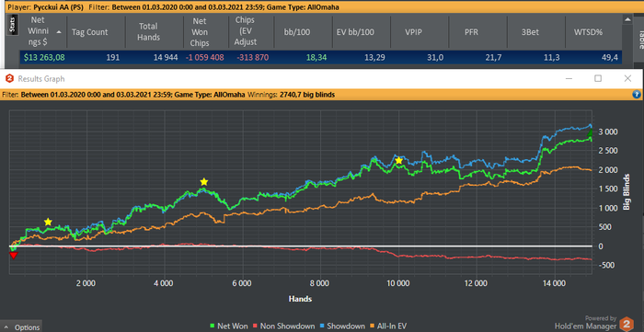
Task: Click the scroll up arrow of stats table
Action: 627,19
